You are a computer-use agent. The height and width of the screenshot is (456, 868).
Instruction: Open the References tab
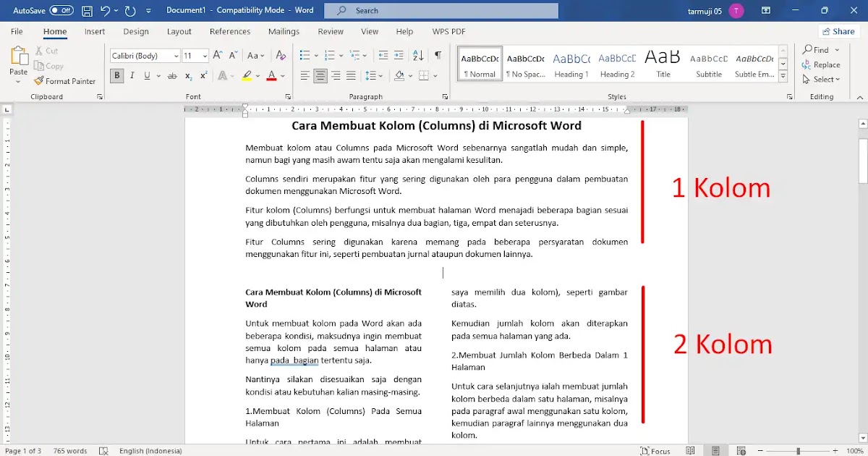[x=230, y=32]
